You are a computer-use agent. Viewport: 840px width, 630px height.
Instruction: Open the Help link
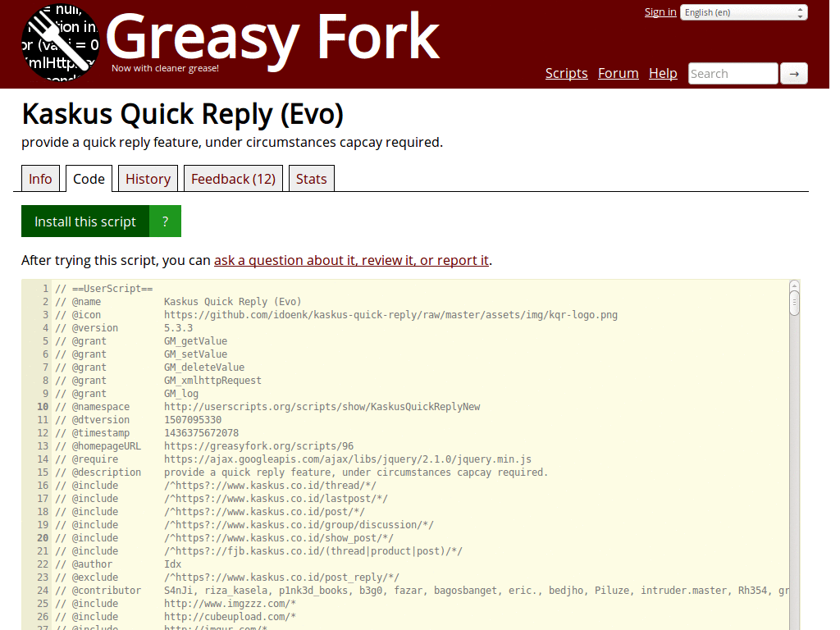663,73
